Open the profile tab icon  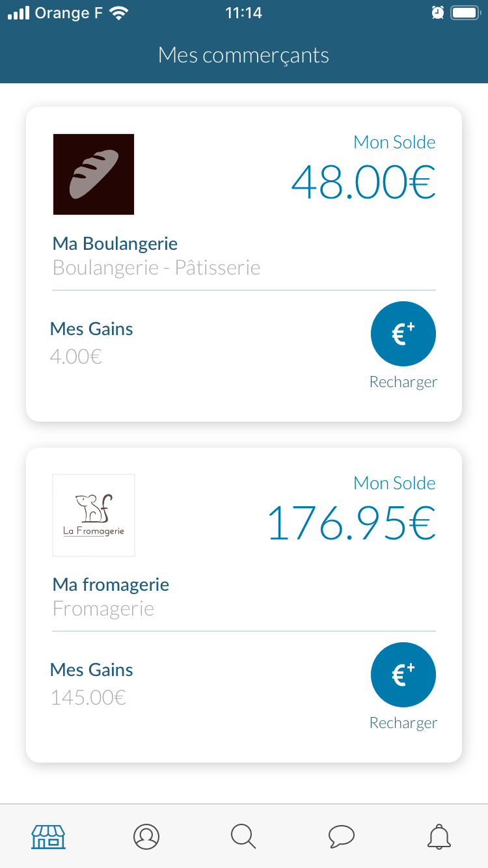[146, 836]
